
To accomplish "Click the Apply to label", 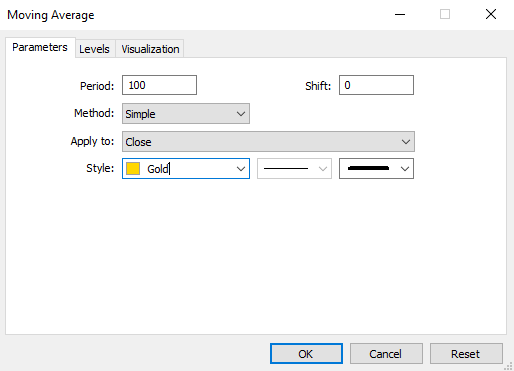I will coord(92,141).
